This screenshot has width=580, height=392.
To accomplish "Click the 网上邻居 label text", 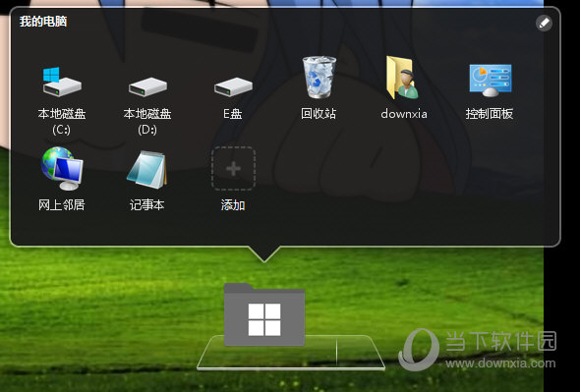I will click(x=62, y=204).
